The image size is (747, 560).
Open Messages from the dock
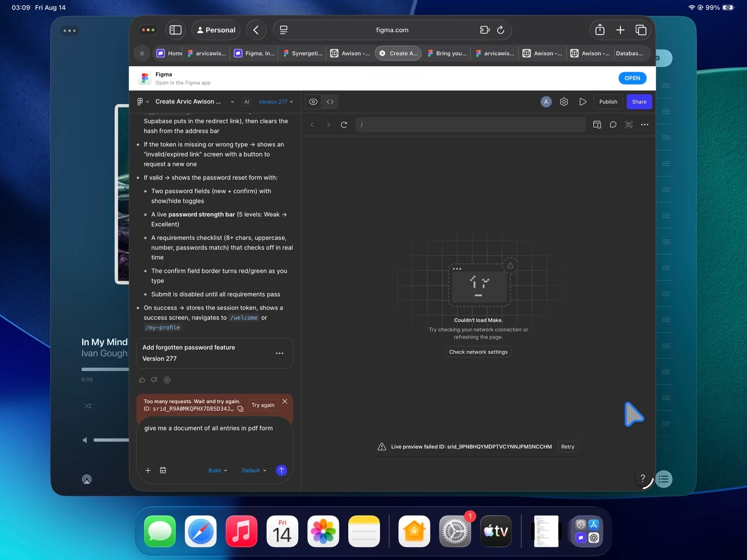tap(160, 531)
